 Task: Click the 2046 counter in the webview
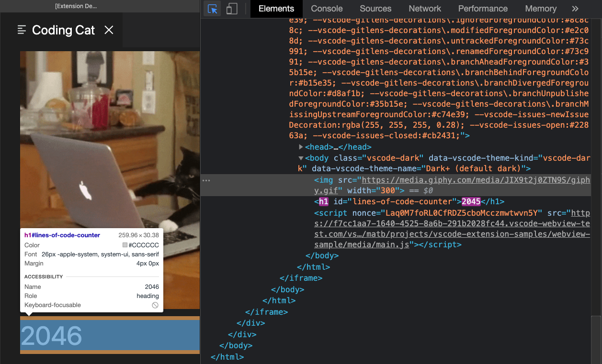(x=51, y=336)
